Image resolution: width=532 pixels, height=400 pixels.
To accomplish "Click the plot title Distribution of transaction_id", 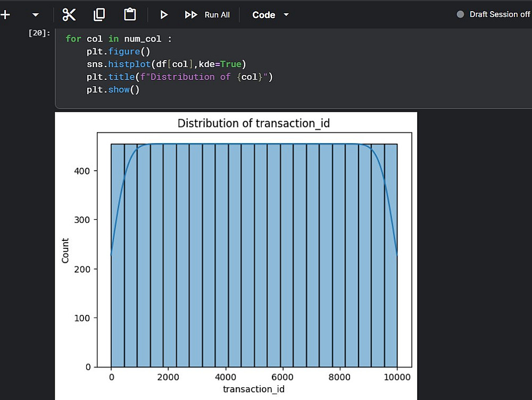I will [253, 123].
